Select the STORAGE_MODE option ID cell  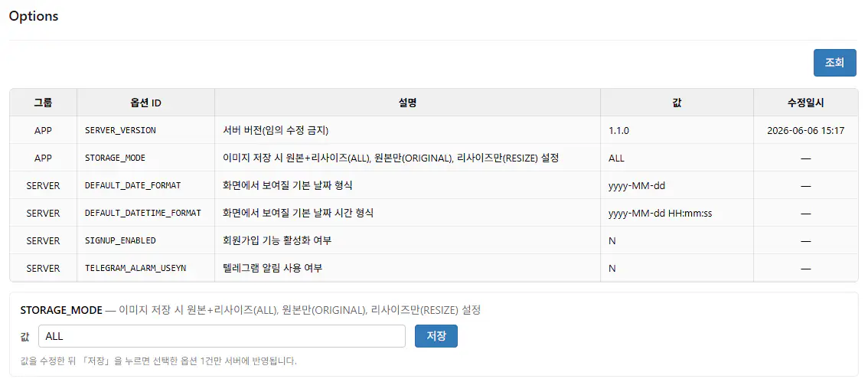(x=145, y=158)
